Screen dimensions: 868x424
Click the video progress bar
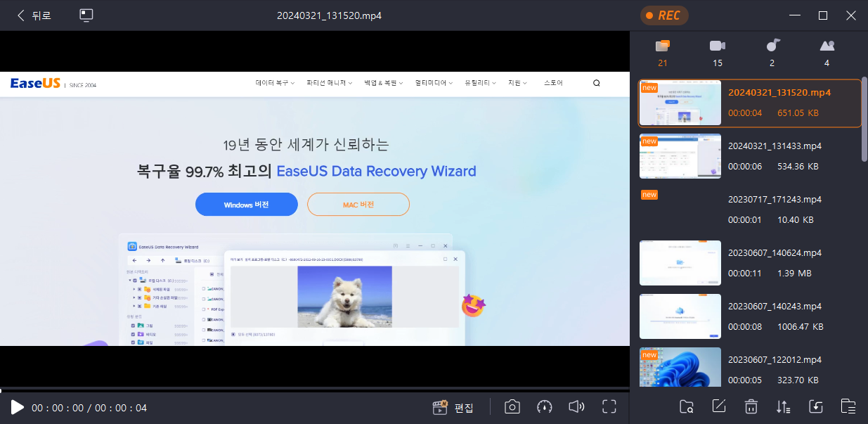(315, 390)
